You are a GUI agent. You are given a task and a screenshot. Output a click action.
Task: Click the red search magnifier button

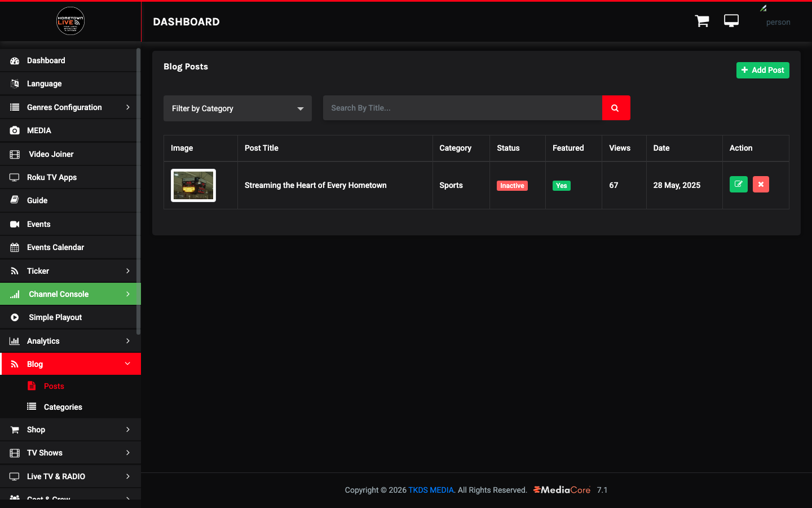(616, 108)
